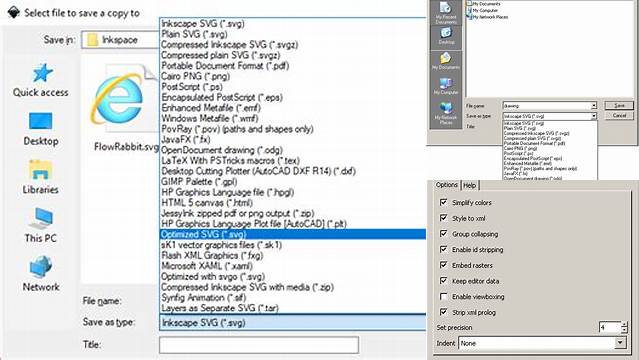Click the File name field in small dialog
This screenshot has height=360, width=639.
click(546, 106)
